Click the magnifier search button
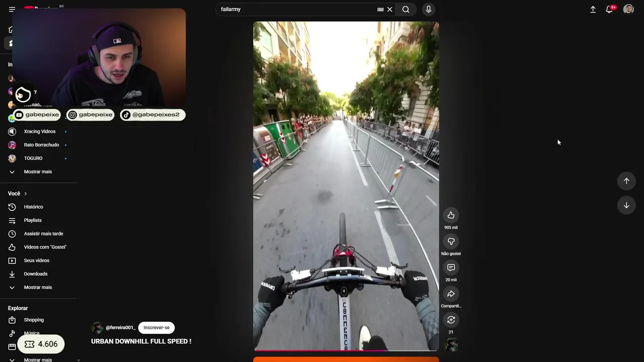The width and height of the screenshot is (644, 362). [406, 9]
